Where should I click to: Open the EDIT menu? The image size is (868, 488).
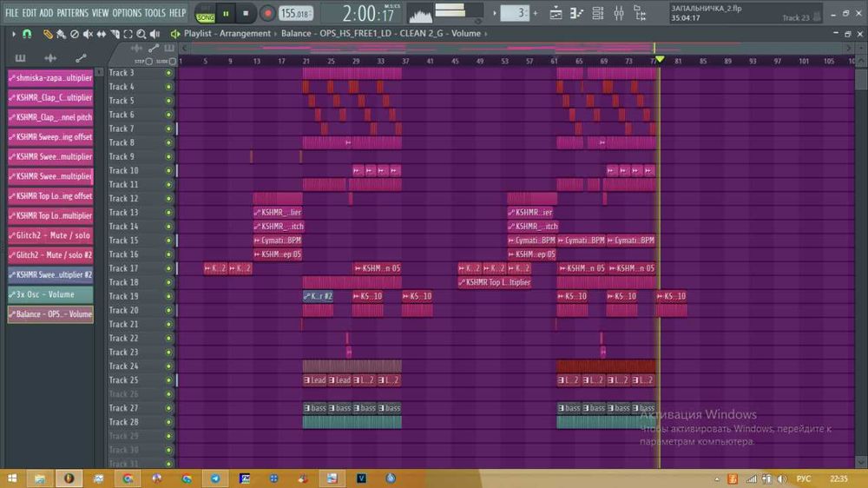pyautogui.click(x=30, y=12)
